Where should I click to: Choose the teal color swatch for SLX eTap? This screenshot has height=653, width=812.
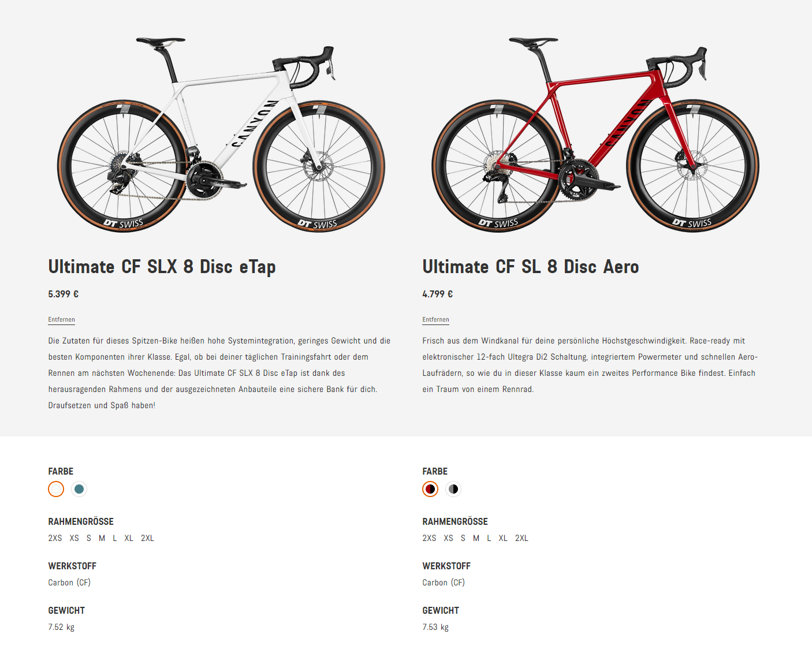(79, 489)
